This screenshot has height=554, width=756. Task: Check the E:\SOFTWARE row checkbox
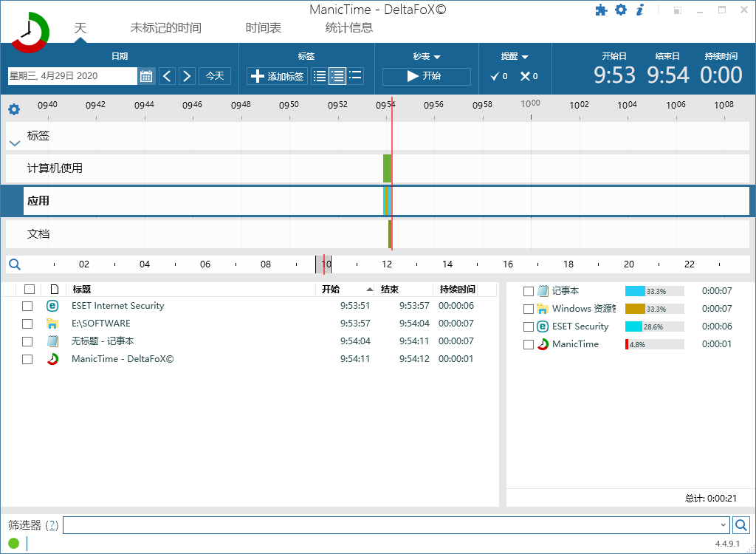coord(27,324)
